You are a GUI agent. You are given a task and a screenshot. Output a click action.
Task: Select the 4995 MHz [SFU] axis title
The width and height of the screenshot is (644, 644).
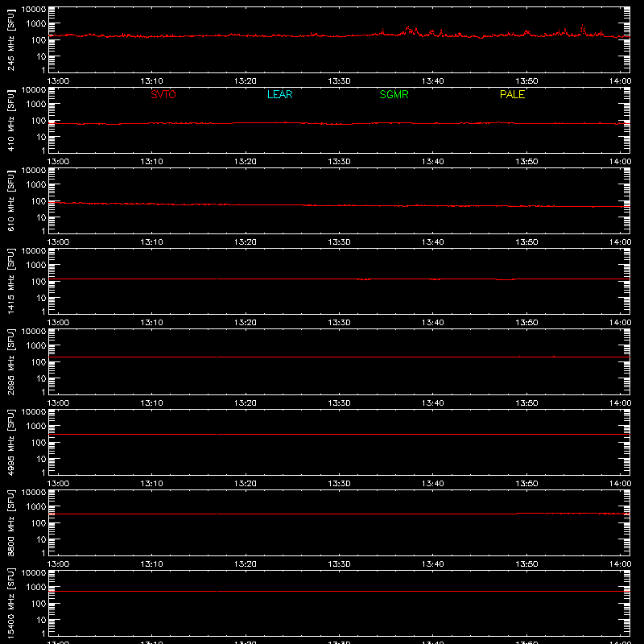(x=10, y=442)
